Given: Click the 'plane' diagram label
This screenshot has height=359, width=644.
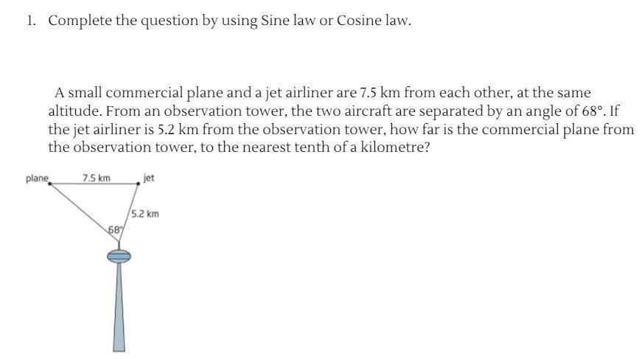Looking at the screenshot, I should coord(37,178).
